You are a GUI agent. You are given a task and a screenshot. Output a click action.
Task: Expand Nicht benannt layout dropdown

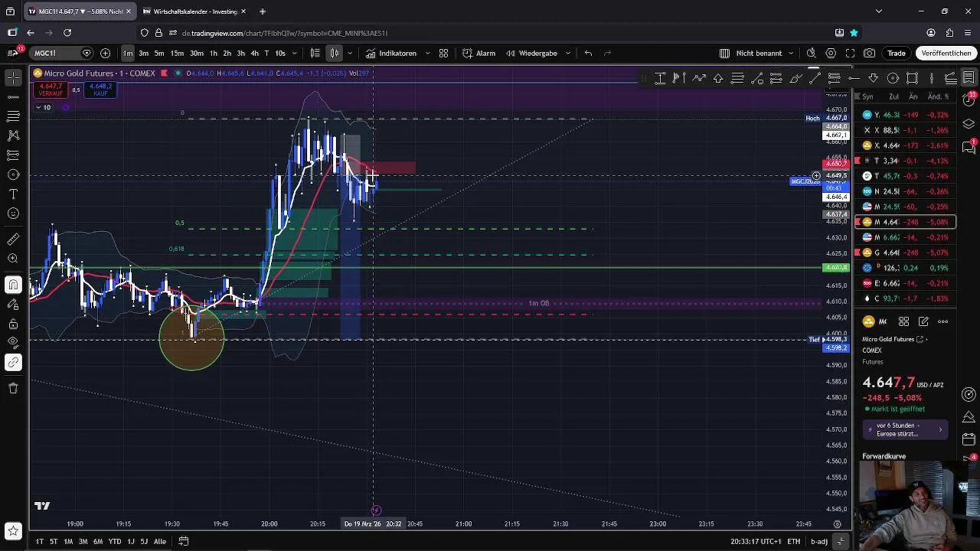(790, 53)
